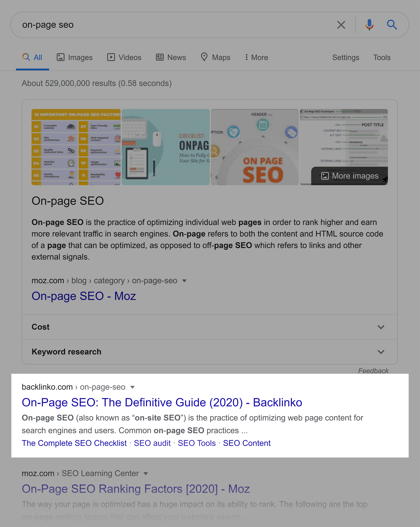
Task: Open the 'On-page SEO - Moz' link
Action: (83, 296)
